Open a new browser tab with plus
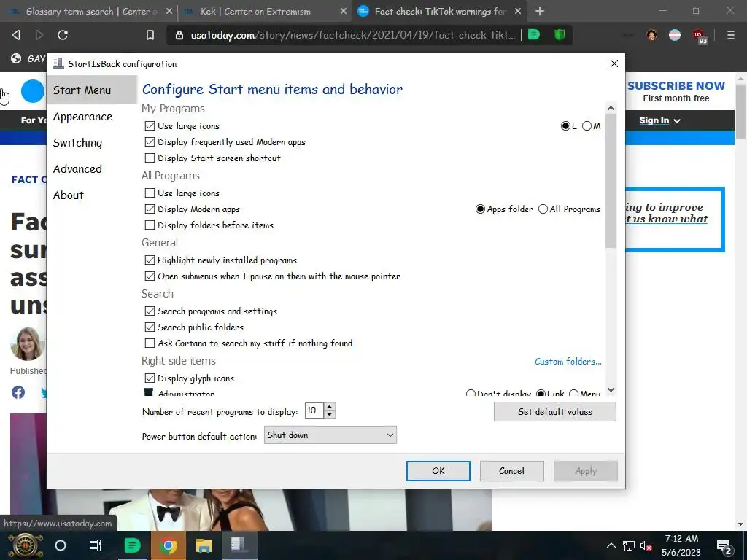The height and width of the screenshot is (560, 747). click(539, 11)
